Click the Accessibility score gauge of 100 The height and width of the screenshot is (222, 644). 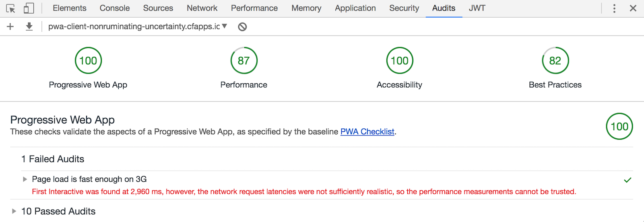[x=400, y=61]
